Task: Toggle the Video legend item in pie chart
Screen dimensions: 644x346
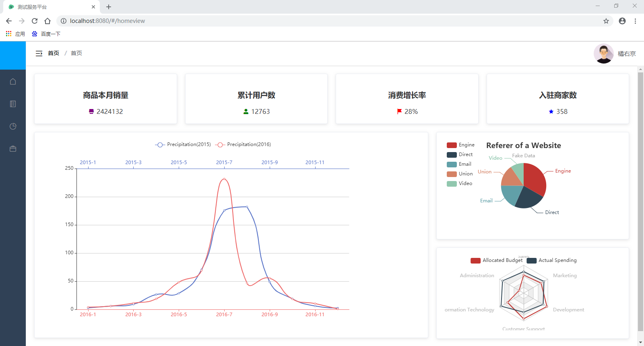Action: click(460, 183)
